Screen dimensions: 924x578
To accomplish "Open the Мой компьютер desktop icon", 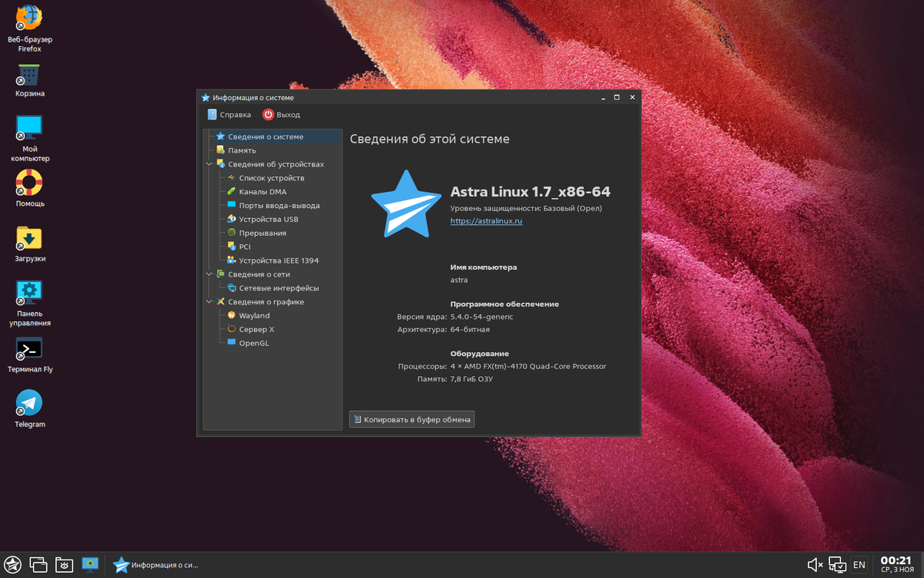I will [x=29, y=127].
